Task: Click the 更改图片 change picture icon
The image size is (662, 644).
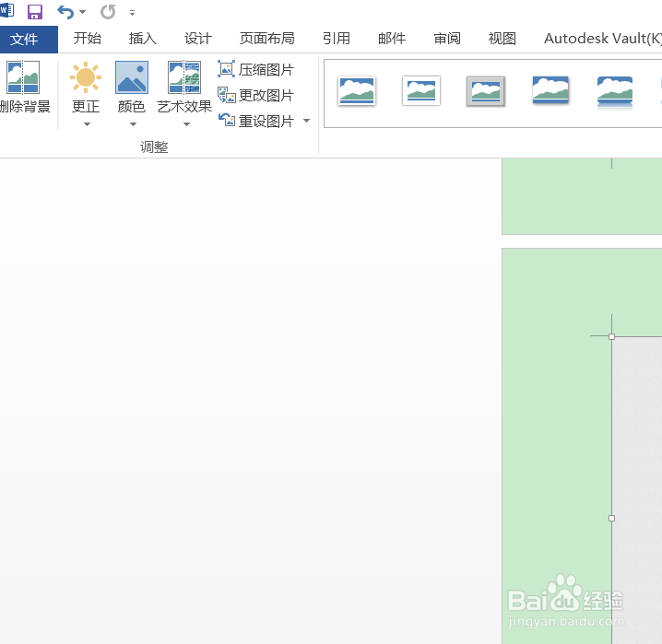Action: pos(226,95)
